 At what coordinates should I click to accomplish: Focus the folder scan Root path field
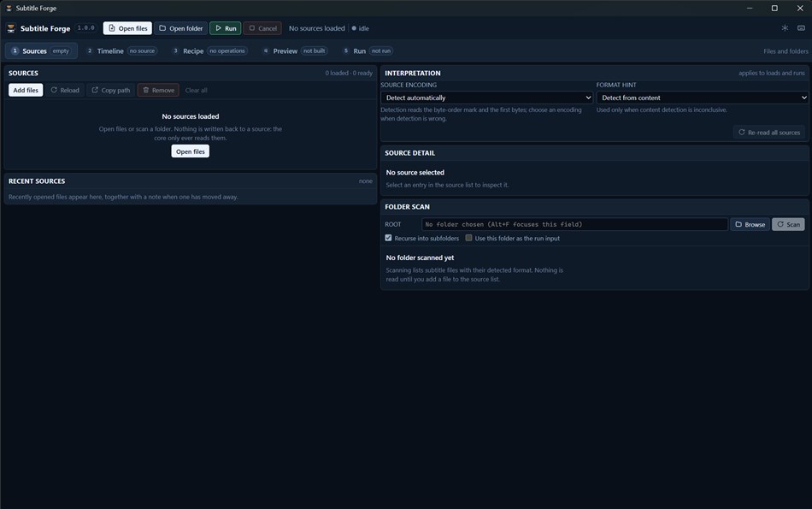pyautogui.click(x=574, y=224)
